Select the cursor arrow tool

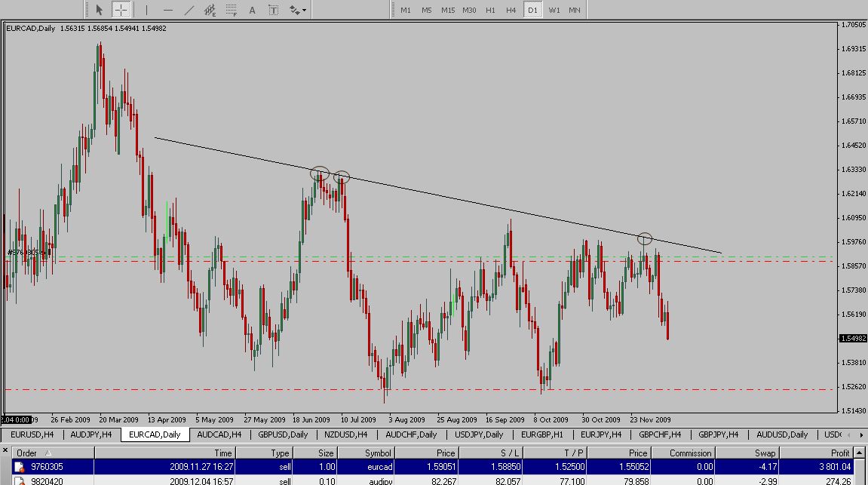(x=99, y=11)
